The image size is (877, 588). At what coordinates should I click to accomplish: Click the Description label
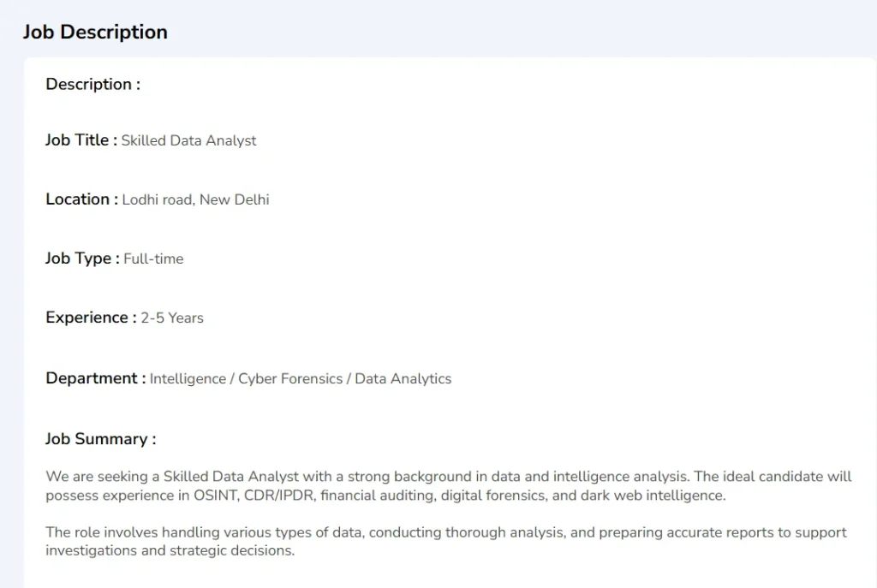tap(92, 85)
